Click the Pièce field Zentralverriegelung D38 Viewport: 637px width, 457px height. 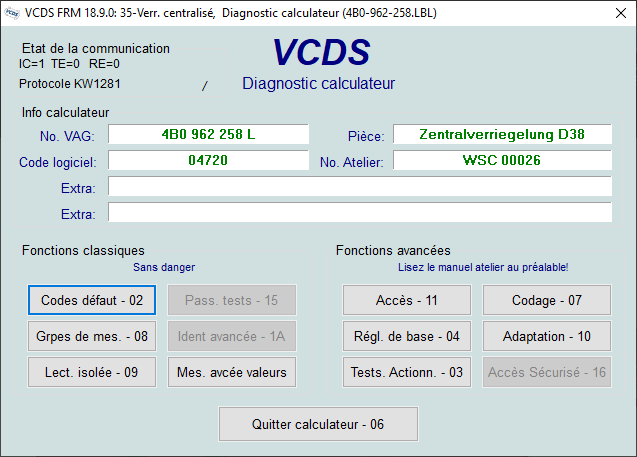[502, 134]
